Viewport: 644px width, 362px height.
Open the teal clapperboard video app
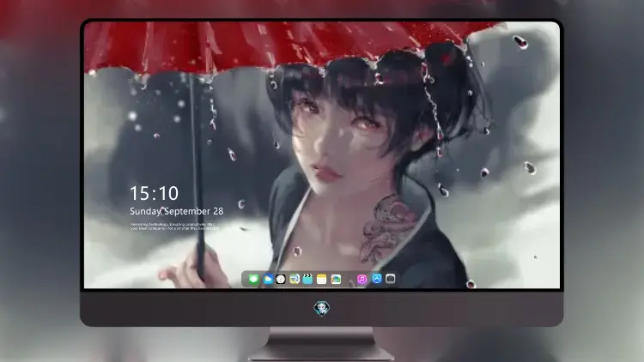coord(307,280)
